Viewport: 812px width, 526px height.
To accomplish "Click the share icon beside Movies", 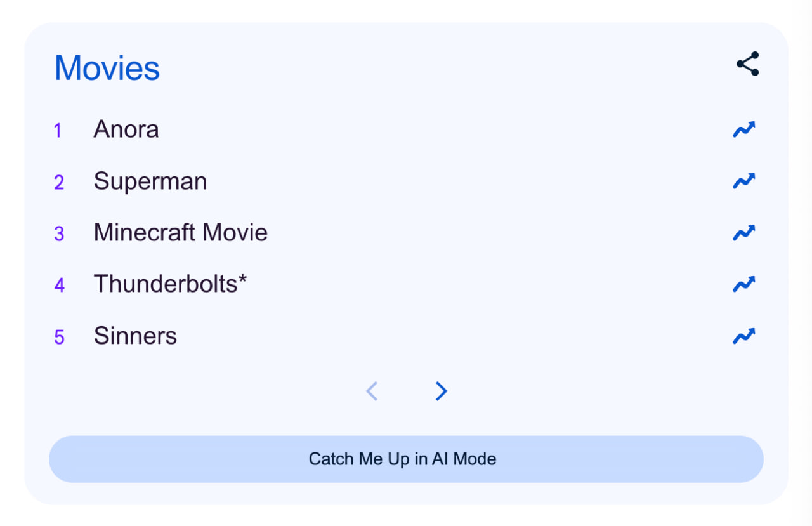I will coord(747,64).
